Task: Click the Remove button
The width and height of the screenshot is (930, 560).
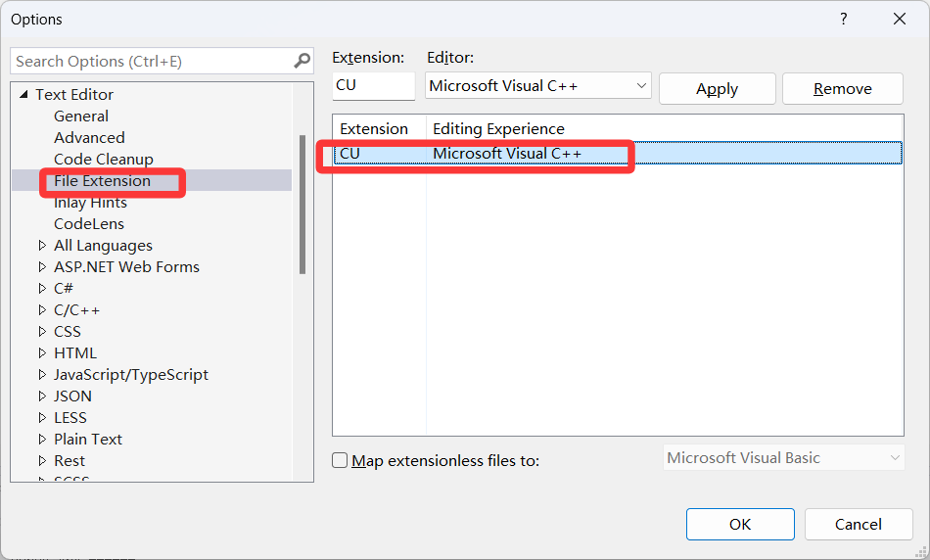Action: pyautogui.click(x=843, y=89)
